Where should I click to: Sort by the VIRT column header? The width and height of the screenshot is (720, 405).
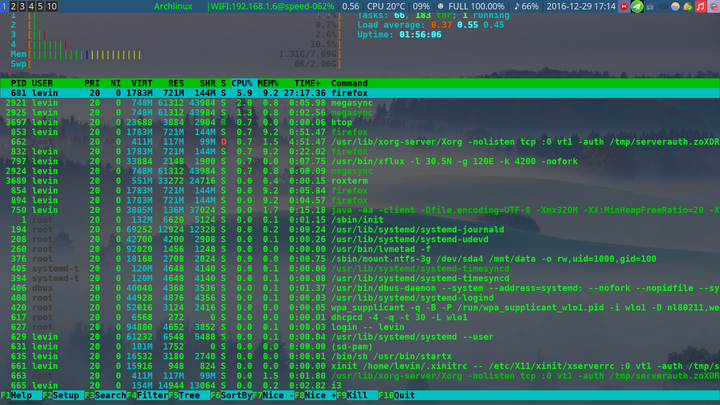141,83
